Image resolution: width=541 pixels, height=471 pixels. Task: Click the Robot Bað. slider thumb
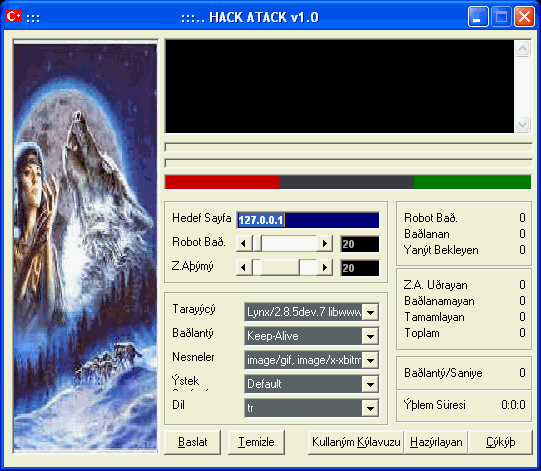click(257, 244)
